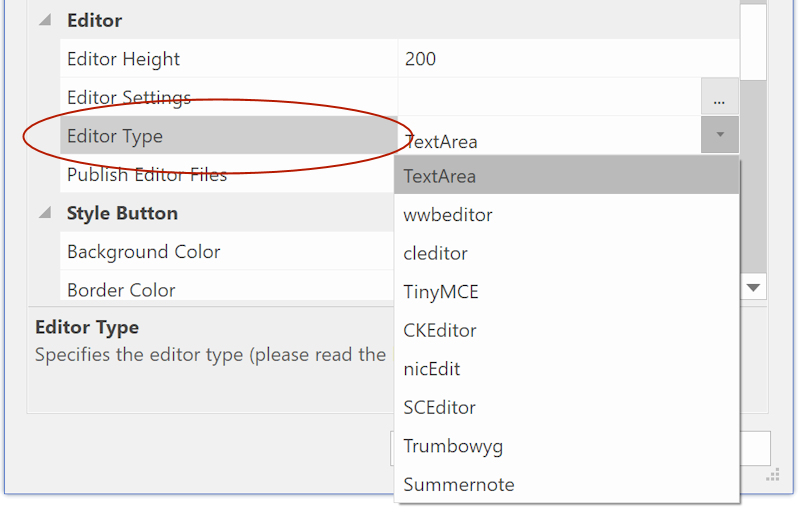Choose CKEditor option
This screenshot has height=512, width=800.
[565, 330]
